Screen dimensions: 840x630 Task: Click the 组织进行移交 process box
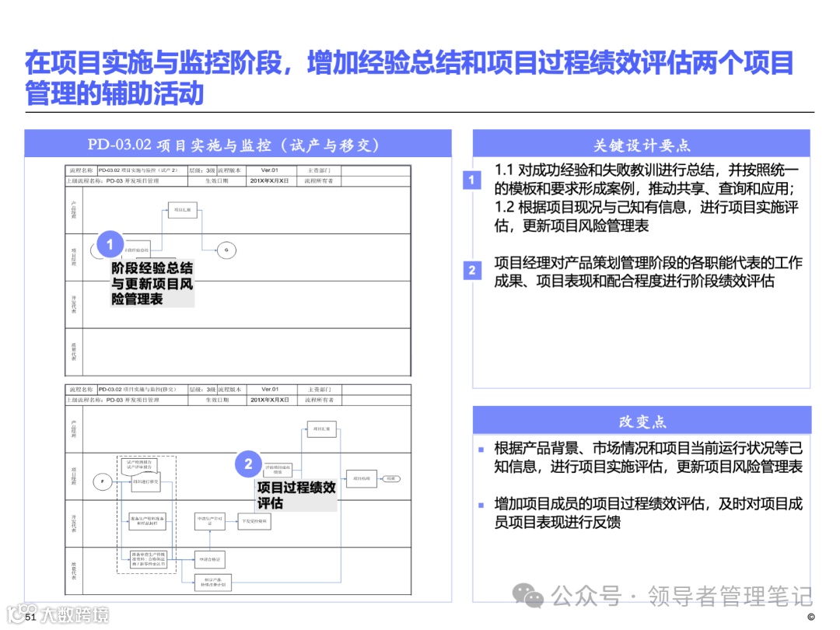[145, 481]
